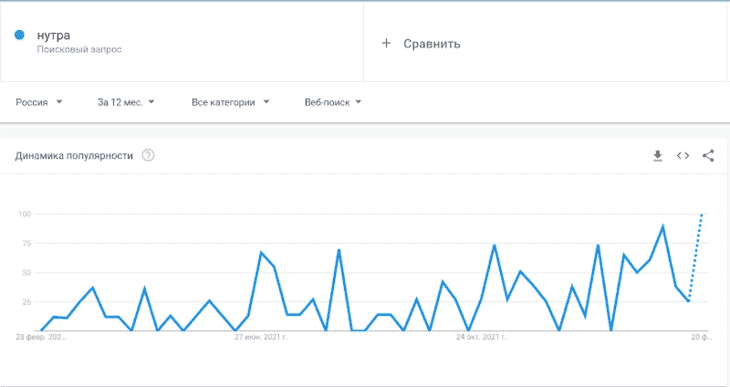The height and width of the screenshot is (387, 730).
Task: Click the chart peak near value 100
Action: tap(702, 214)
